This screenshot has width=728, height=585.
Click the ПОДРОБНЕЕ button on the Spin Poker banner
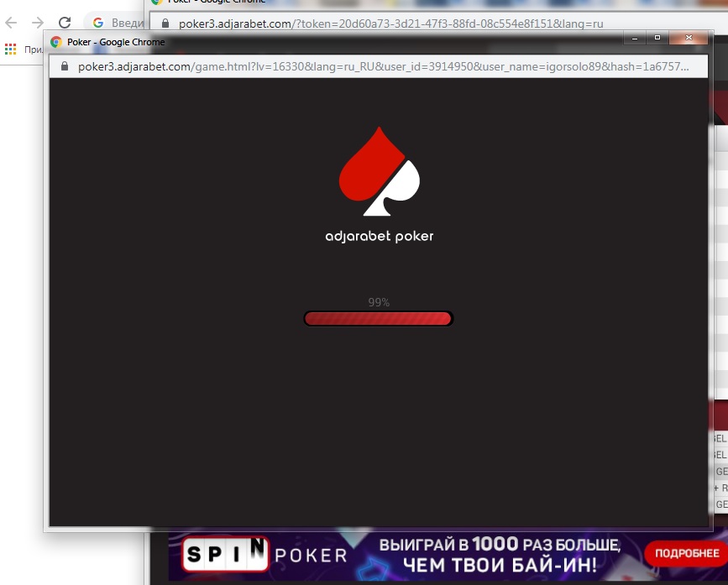pyautogui.click(x=687, y=553)
